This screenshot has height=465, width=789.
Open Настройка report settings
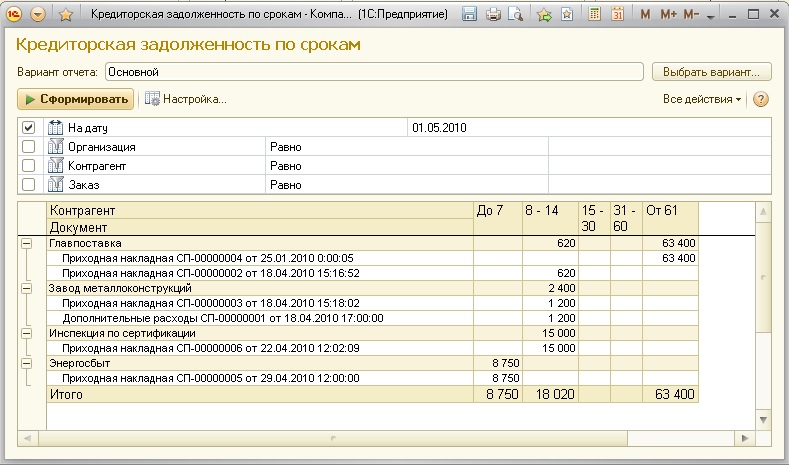click(x=186, y=99)
